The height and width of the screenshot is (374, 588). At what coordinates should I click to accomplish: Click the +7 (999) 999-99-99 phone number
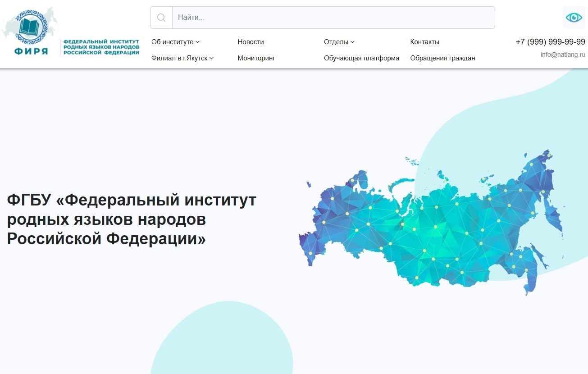tap(549, 41)
